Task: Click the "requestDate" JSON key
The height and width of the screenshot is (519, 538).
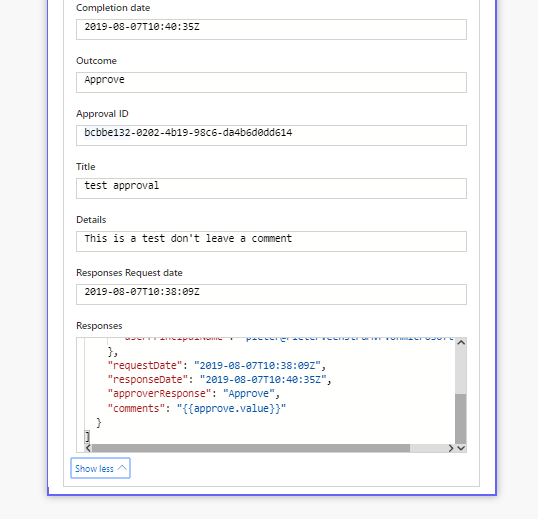Action: pyautogui.click(x=145, y=366)
